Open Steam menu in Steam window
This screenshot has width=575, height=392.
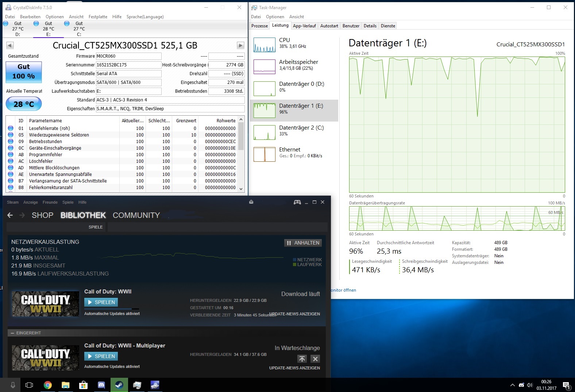[13, 202]
